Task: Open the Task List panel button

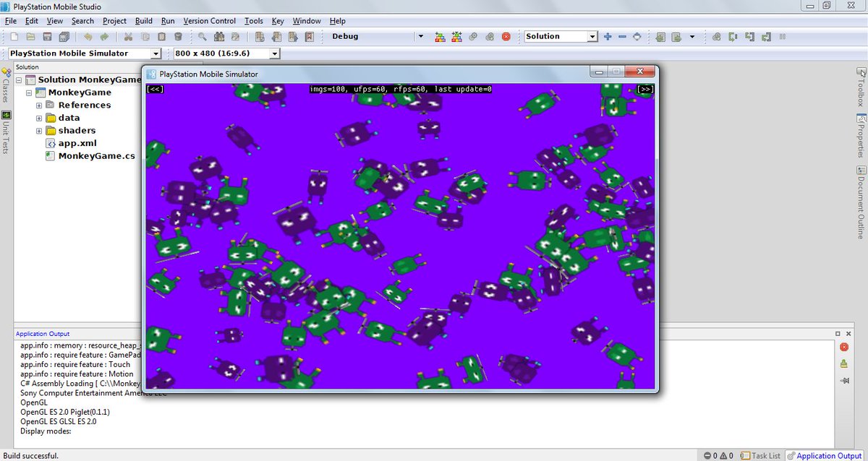Action: pos(760,455)
